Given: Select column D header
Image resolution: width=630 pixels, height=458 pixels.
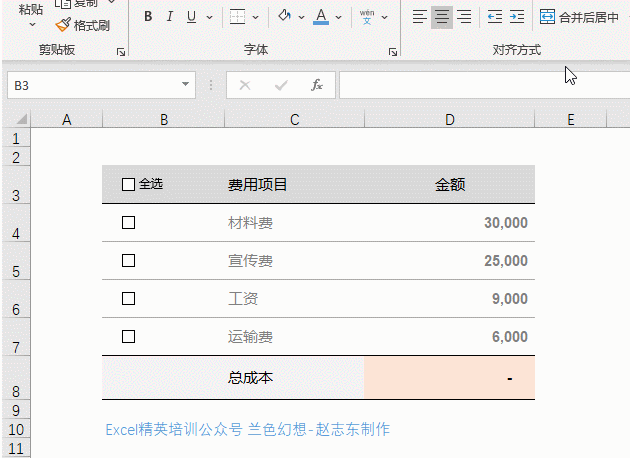Looking at the screenshot, I should click(449, 120).
